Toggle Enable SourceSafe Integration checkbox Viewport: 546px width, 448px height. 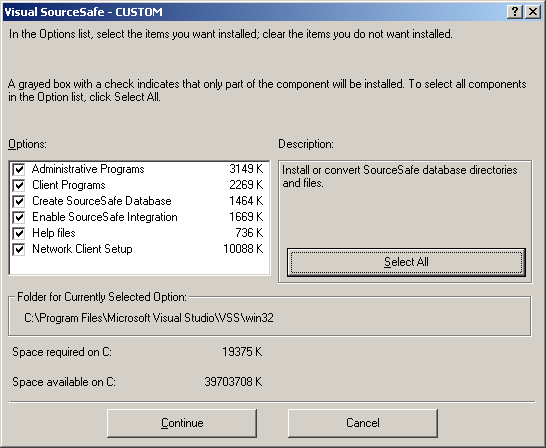(x=19, y=218)
